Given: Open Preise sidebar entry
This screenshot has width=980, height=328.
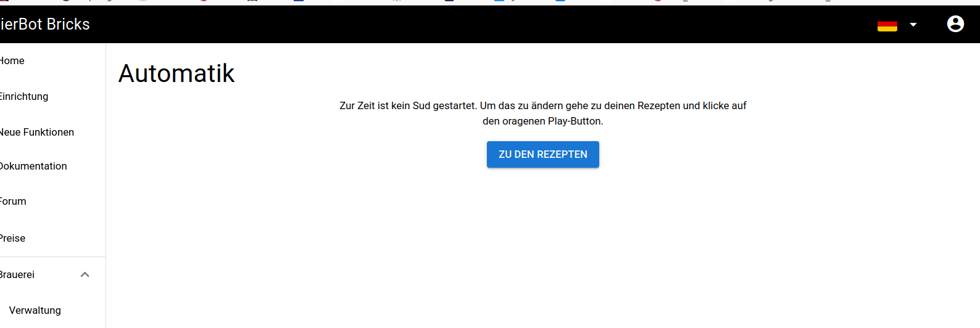Looking at the screenshot, I should tap(12, 238).
